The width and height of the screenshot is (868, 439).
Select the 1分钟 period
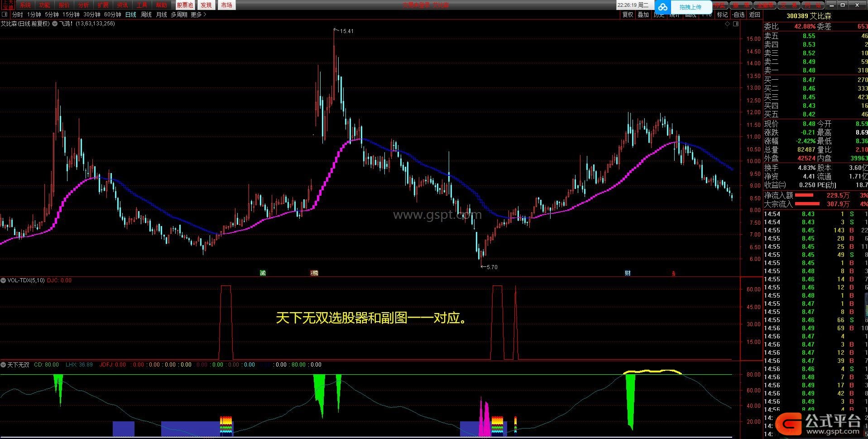tap(34, 14)
